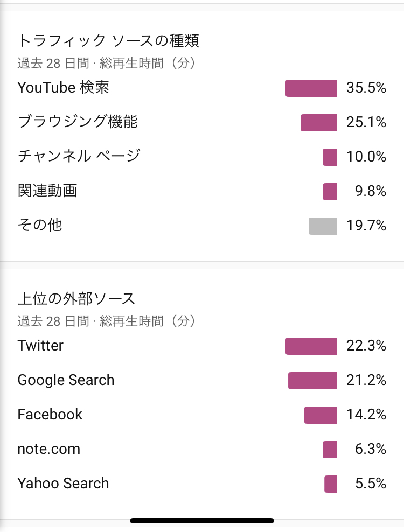This screenshot has height=532, width=404.
Task: Open the 上位の外部ソース card title
Action: [76, 299]
